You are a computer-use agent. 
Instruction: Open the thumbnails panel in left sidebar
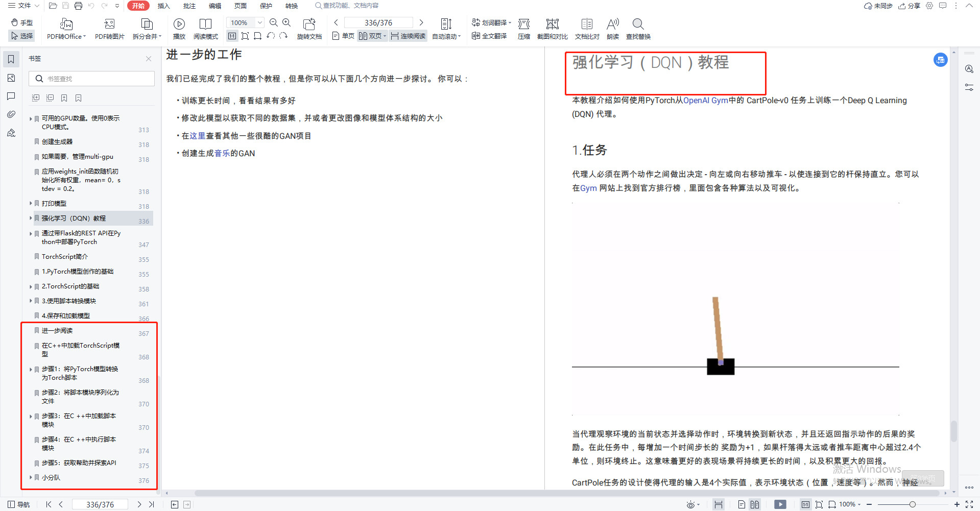tap(11, 78)
